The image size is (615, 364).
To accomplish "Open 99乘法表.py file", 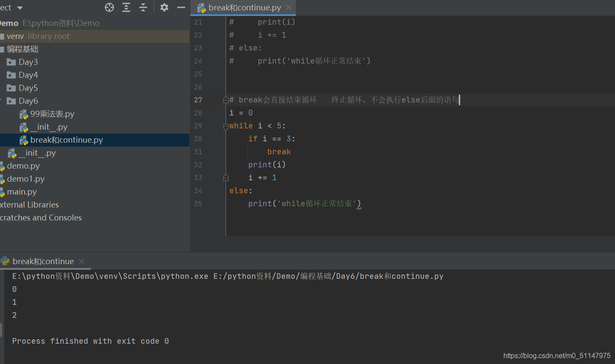I will tap(52, 114).
